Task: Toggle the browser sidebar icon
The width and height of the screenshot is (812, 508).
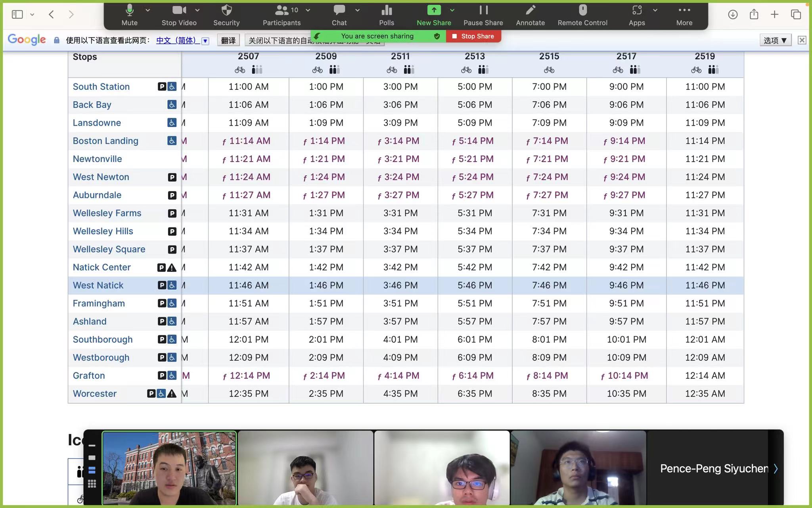Action: click(17, 14)
